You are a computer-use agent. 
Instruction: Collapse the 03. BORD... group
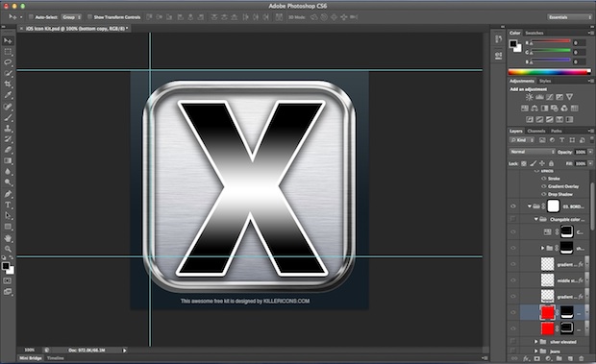pyautogui.click(x=530, y=206)
